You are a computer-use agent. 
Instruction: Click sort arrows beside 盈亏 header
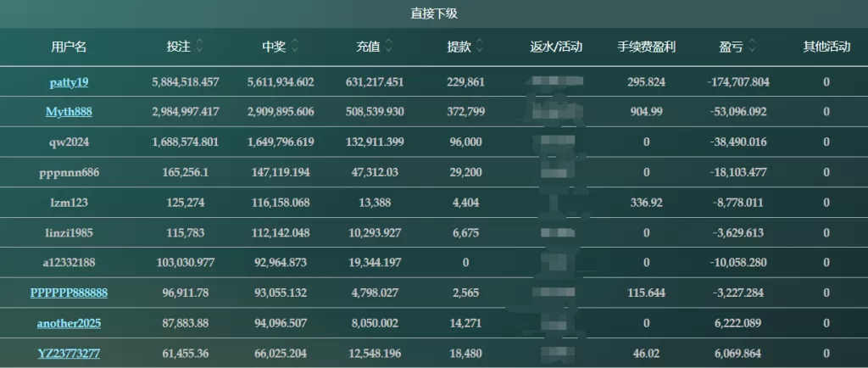pos(752,47)
